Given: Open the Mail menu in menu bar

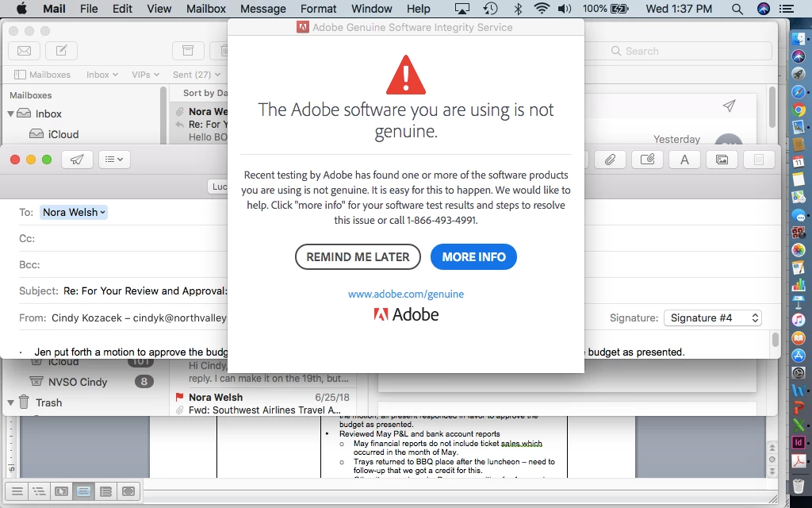Looking at the screenshot, I should pos(54,8).
